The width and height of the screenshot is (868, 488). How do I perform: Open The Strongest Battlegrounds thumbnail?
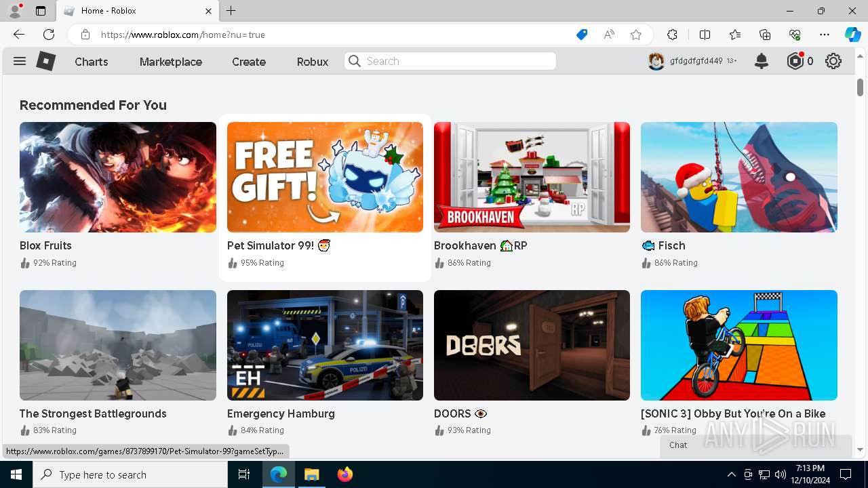pyautogui.click(x=118, y=345)
